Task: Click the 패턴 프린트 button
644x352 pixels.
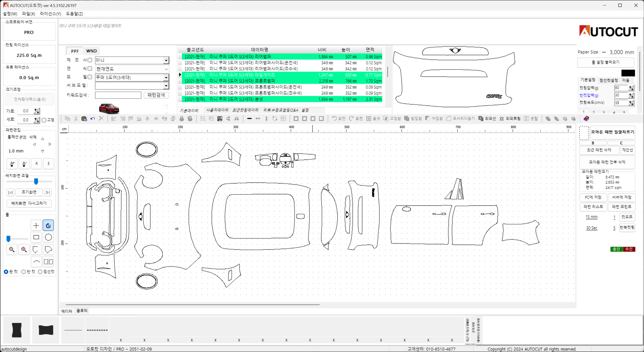Action: coord(621,207)
